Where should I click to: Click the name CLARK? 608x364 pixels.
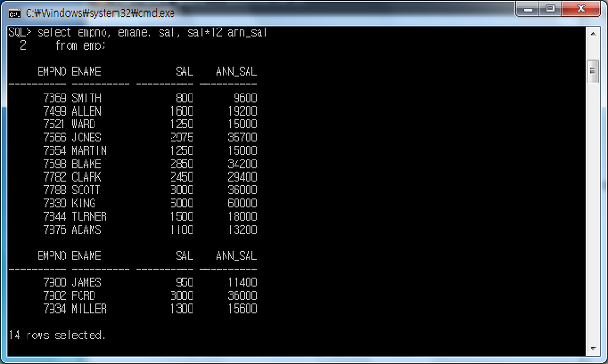(x=86, y=177)
